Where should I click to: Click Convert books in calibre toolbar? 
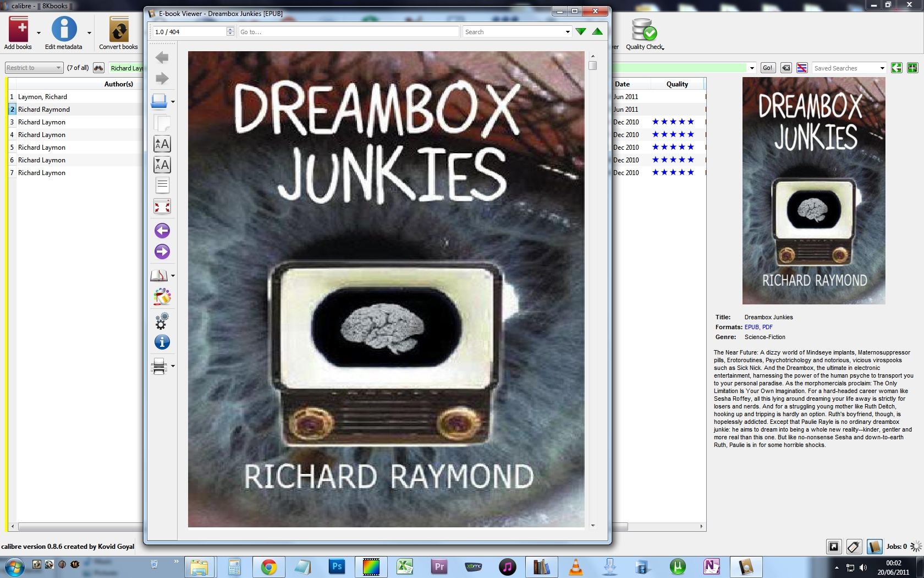tap(118, 33)
